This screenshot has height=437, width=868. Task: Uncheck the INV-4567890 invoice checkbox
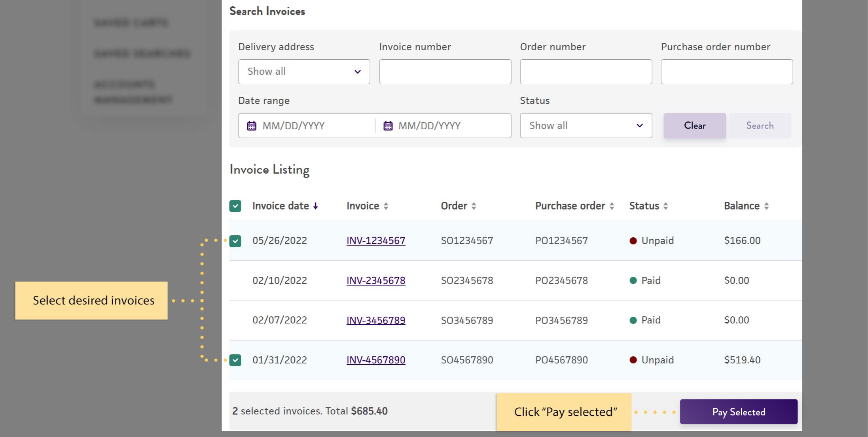(235, 360)
